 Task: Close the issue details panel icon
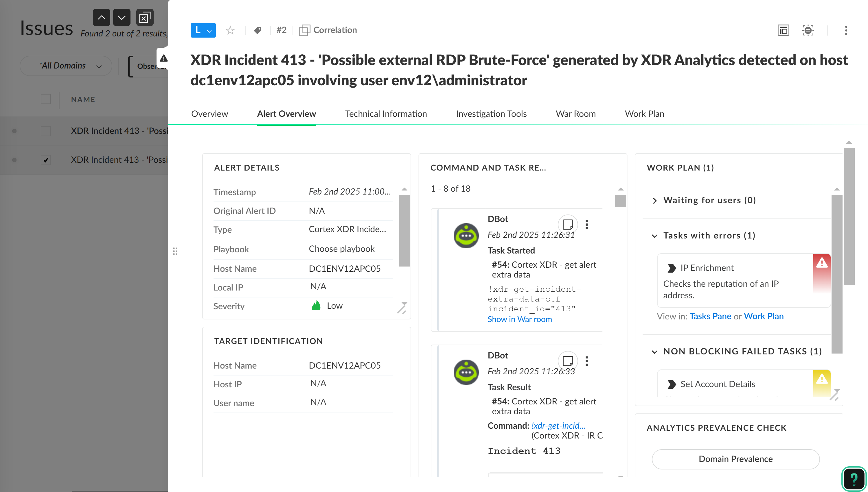[x=145, y=18]
